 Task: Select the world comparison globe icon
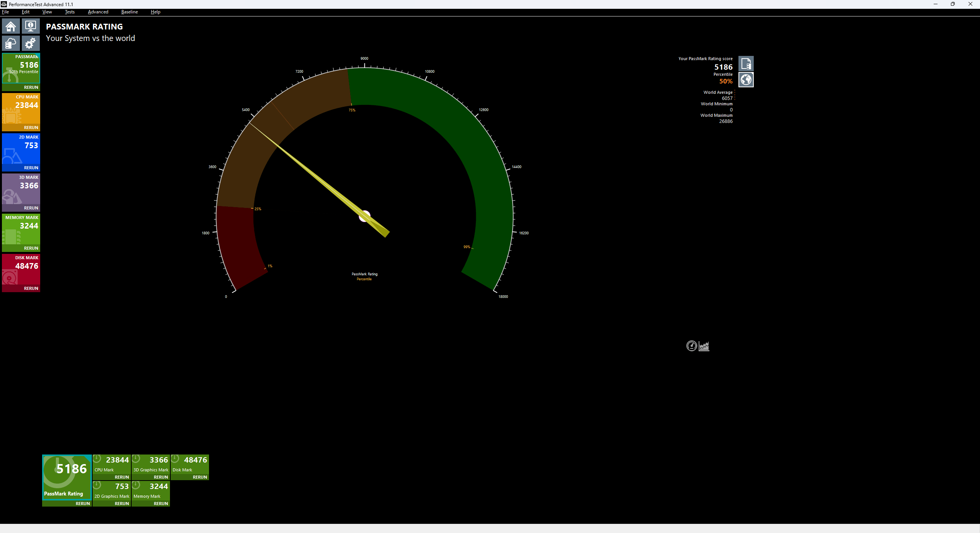(746, 80)
